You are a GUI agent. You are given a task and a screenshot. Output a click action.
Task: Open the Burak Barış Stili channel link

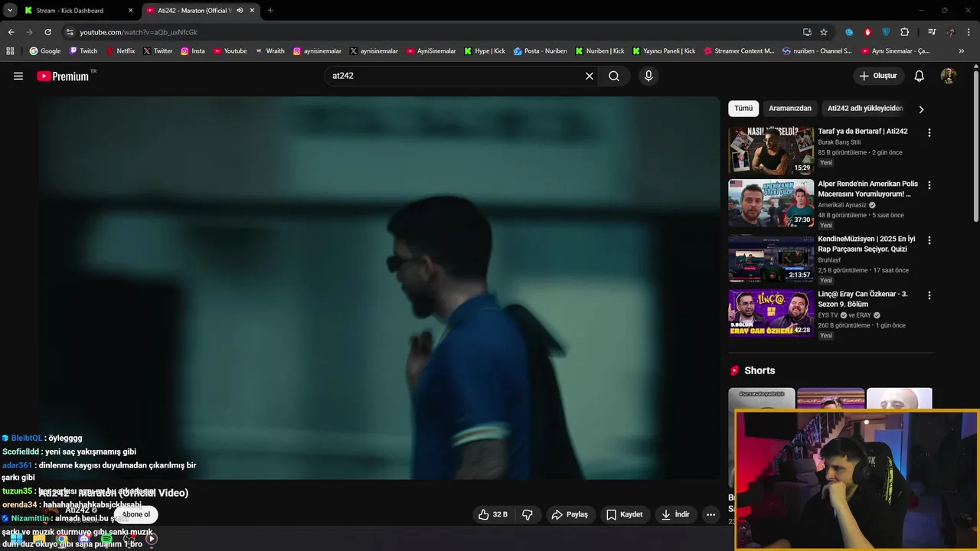tap(839, 142)
